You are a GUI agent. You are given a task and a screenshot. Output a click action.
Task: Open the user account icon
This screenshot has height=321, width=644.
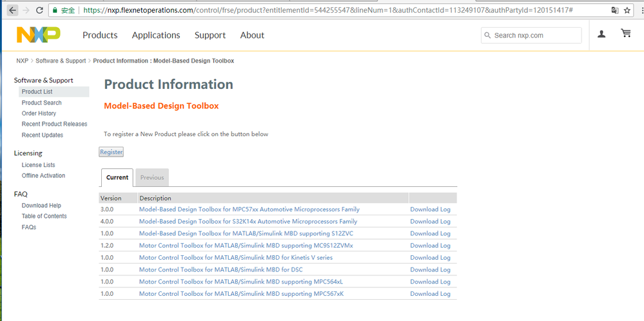click(601, 34)
